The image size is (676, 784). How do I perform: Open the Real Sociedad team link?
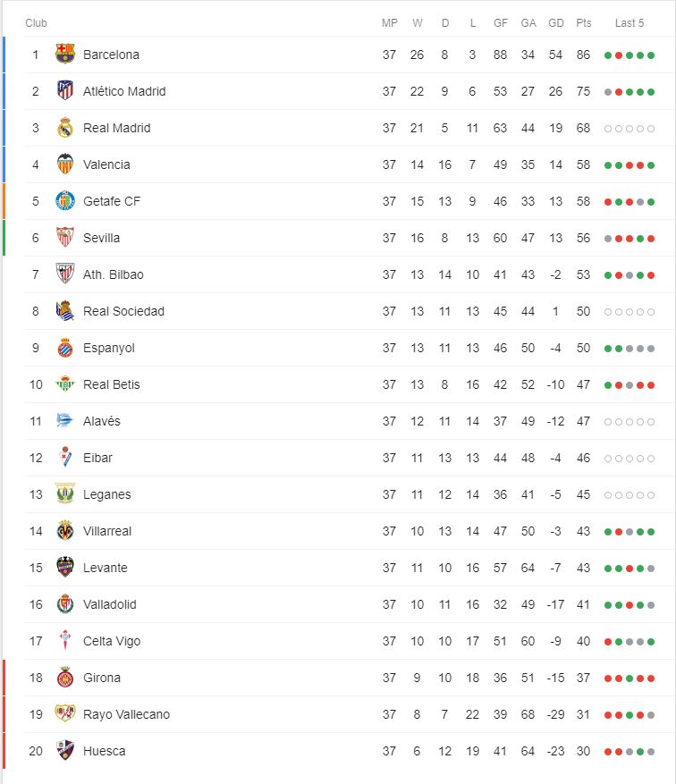point(123,311)
